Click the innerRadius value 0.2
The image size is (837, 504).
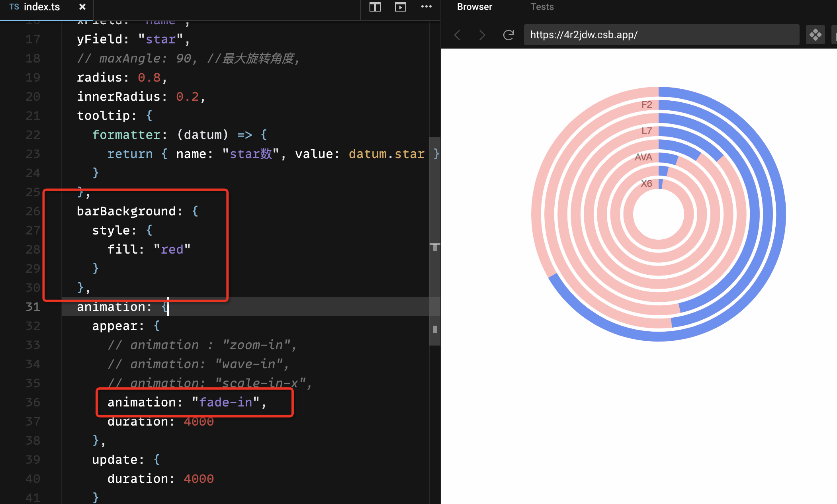pos(187,96)
